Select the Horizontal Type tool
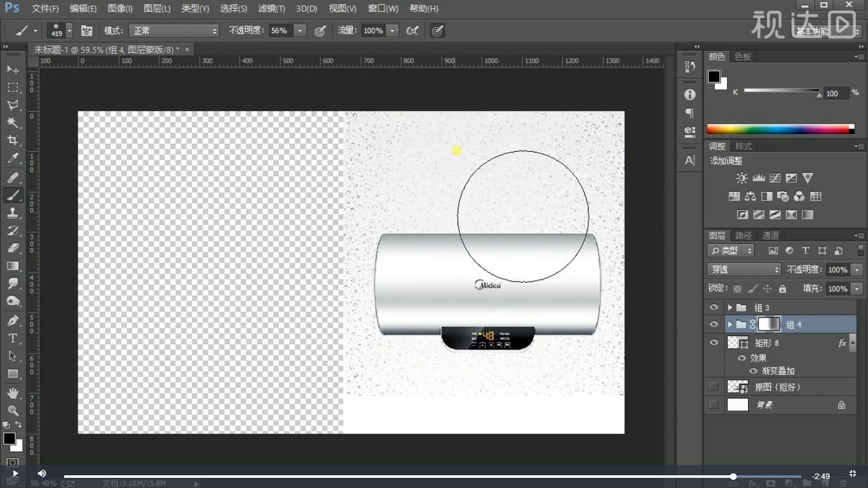The width and height of the screenshot is (868, 488). point(12,338)
